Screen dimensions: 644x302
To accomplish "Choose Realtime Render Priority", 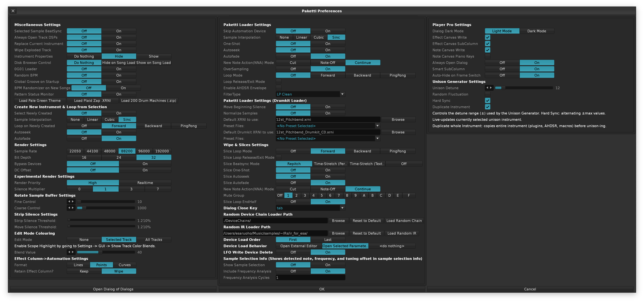I will tap(145, 183).
